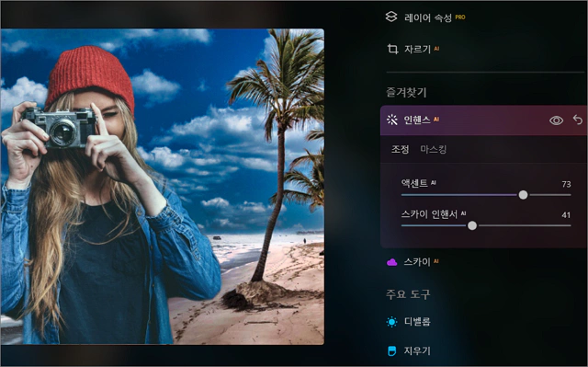Screen dimensions: 588x367
Task: Click the purple cloud 스카이 icon
Action: click(392, 262)
